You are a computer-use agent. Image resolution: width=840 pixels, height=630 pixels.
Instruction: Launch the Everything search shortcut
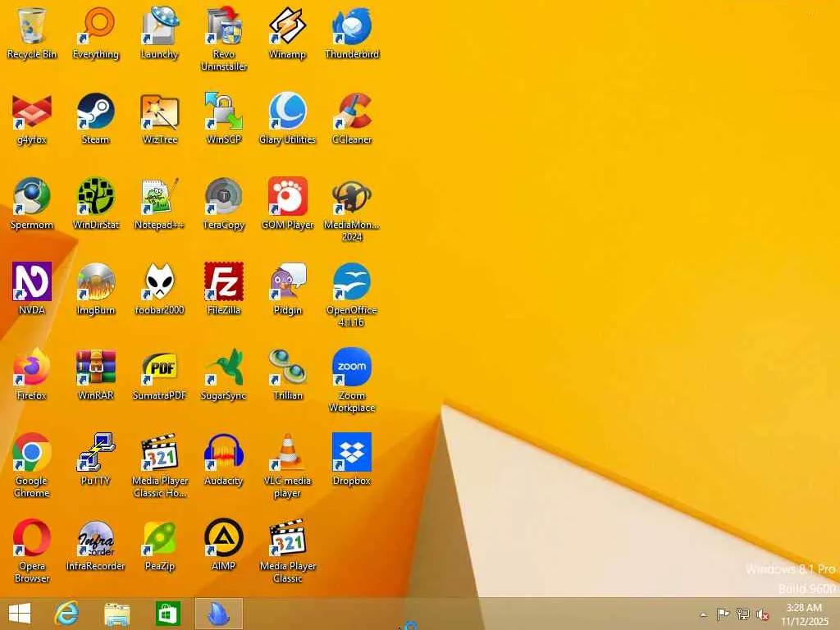96,32
